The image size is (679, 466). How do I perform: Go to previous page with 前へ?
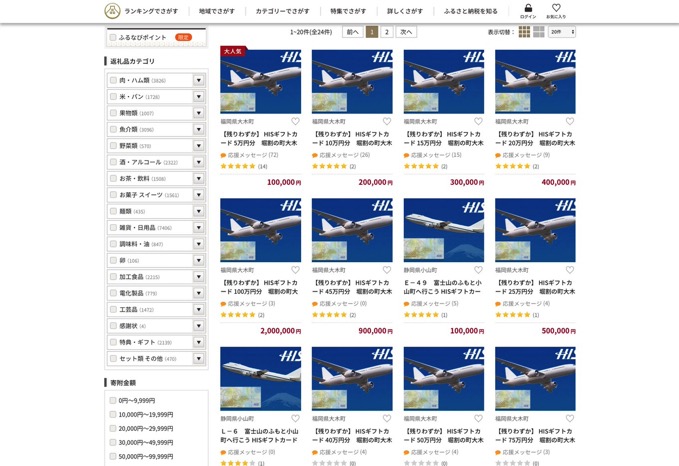click(x=353, y=32)
